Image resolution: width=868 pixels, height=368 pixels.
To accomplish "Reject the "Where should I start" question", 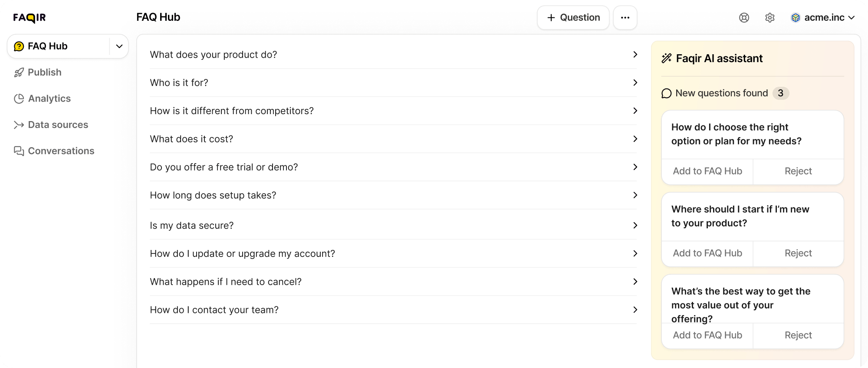I will tap(798, 253).
